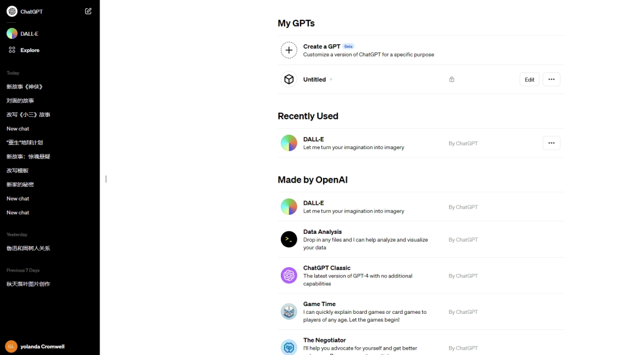644x355 pixels.
Task: Open three-dot menu for recently used DALL·E
Action: (551, 143)
